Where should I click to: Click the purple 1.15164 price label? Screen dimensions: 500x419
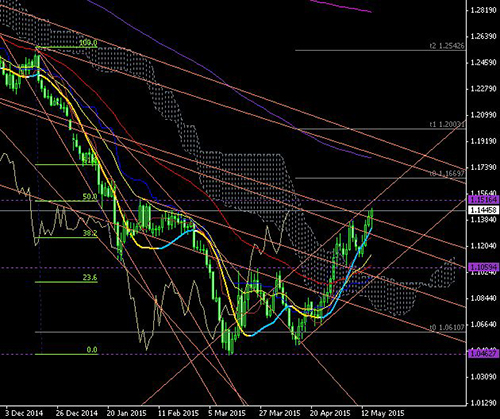click(x=484, y=200)
